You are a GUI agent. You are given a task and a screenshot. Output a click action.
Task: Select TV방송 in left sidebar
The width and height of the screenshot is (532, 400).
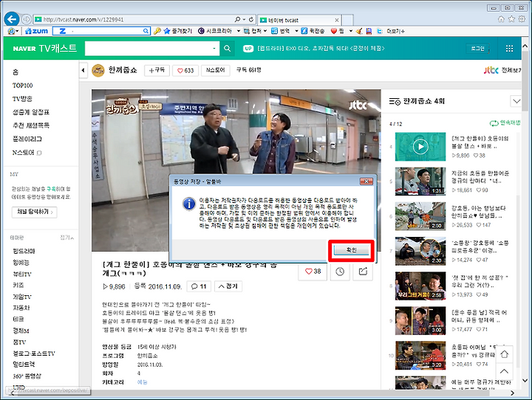point(22,99)
